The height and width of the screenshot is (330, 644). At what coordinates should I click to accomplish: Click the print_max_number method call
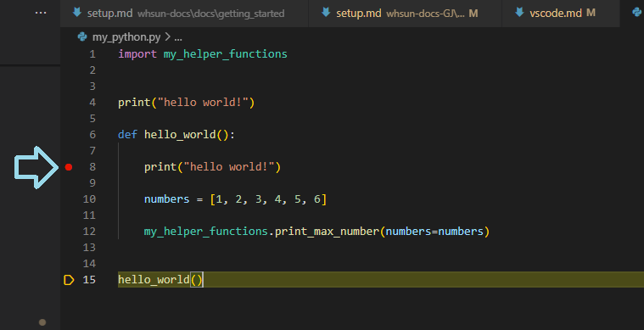[x=327, y=232]
